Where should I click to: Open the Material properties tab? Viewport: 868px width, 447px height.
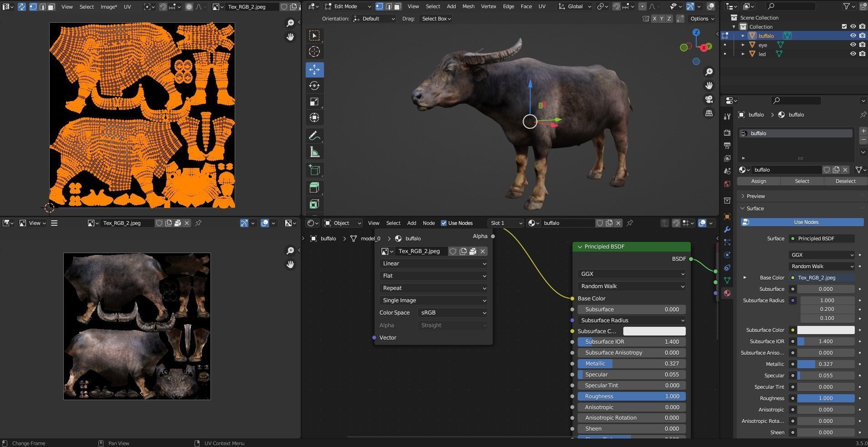tap(727, 293)
